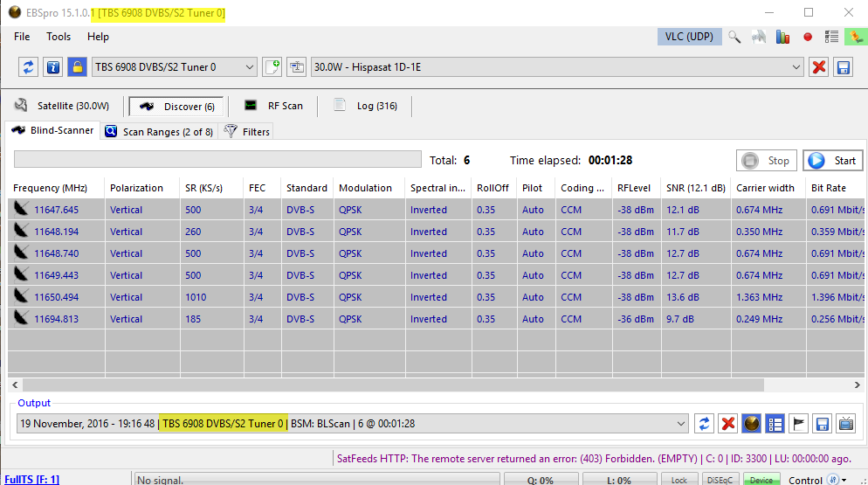Click the TV icon in Output panel
This screenshot has width=868, height=485.
pyautogui.click(x=845, y=424)
